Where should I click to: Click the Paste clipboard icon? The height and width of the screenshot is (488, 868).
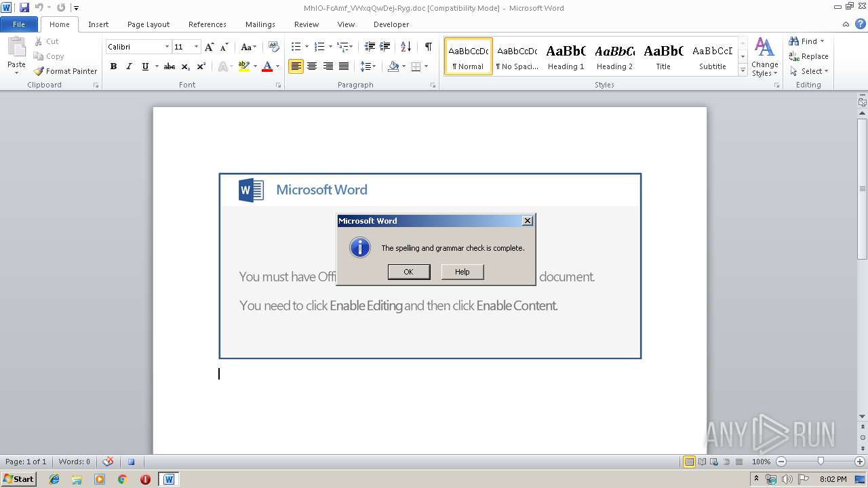[16, 47]
